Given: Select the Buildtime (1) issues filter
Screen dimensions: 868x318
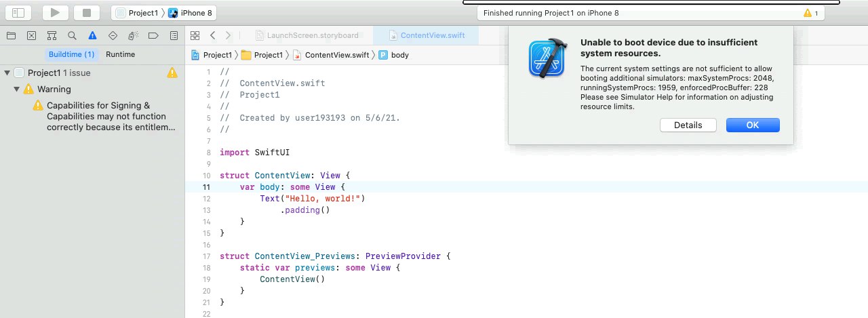Looking at the screenshot, I should (71, 54).
